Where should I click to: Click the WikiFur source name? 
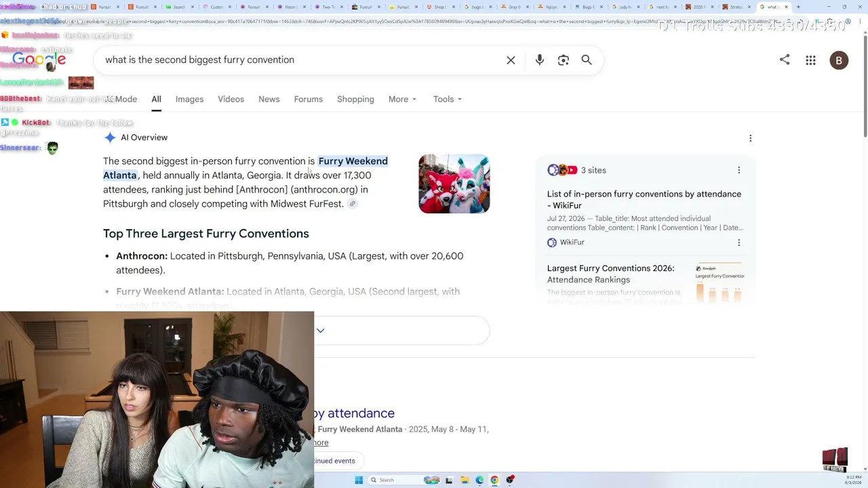point(572,242)
